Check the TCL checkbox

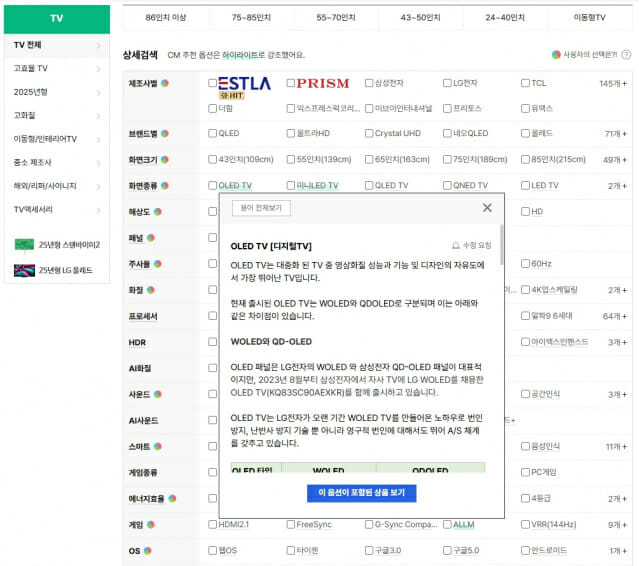coord(525,83)
